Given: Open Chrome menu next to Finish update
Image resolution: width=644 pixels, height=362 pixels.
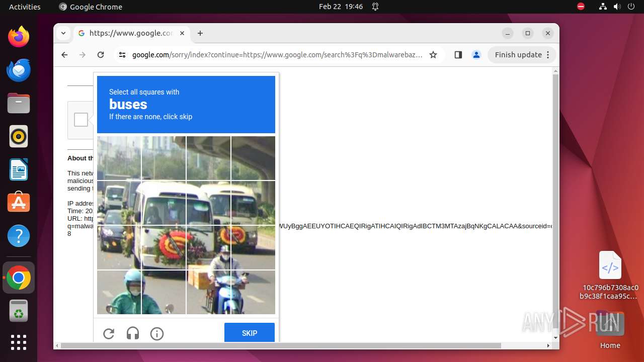Looking at the screenshot, I should click(x=548, y=55).
